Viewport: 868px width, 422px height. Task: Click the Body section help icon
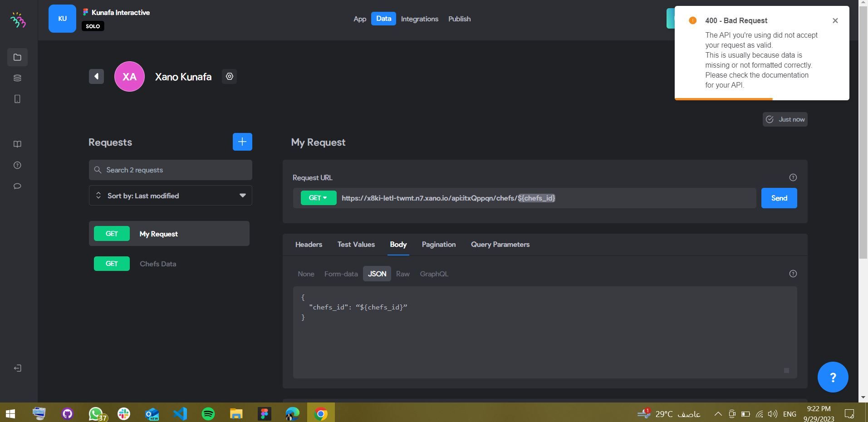coord(793,274)
